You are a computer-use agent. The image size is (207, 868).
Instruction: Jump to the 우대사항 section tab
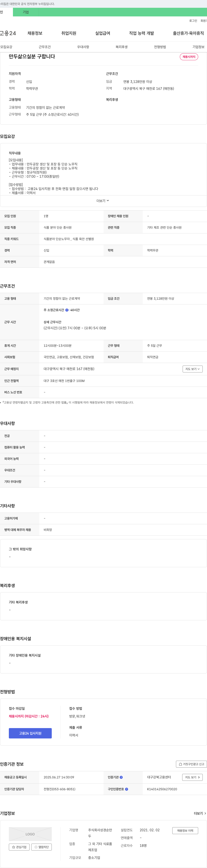(83, 47)
